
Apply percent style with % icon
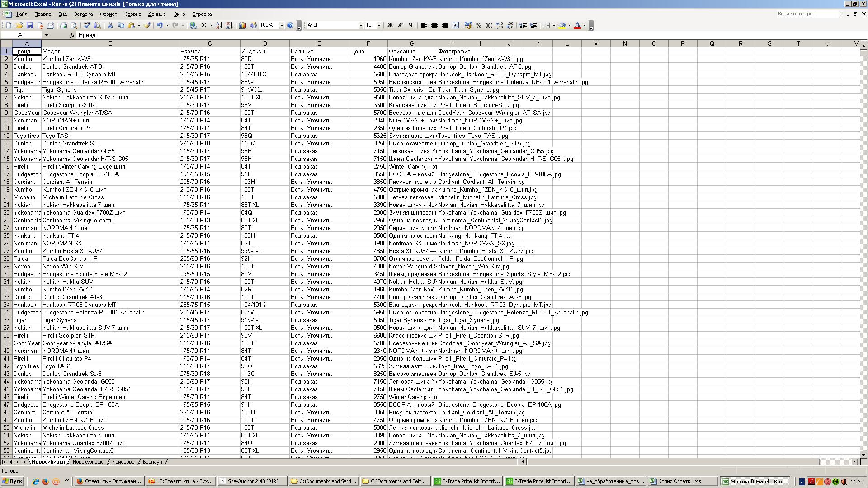pos(478,25)
